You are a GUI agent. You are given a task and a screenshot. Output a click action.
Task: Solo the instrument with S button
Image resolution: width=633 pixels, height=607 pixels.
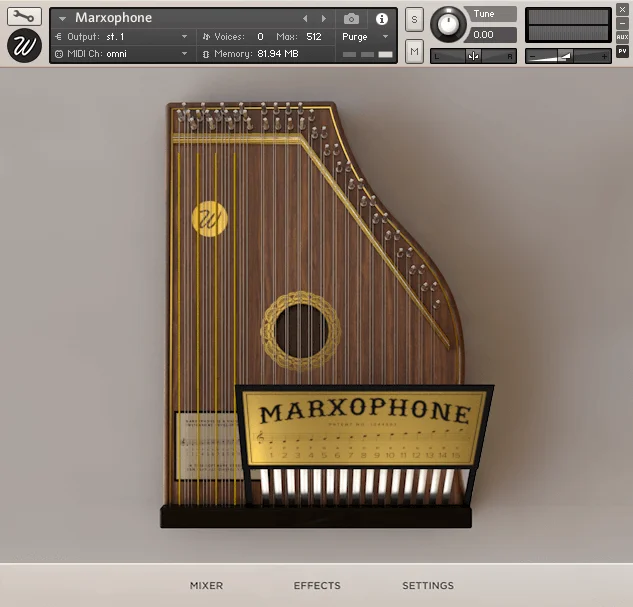click(414, 19)
